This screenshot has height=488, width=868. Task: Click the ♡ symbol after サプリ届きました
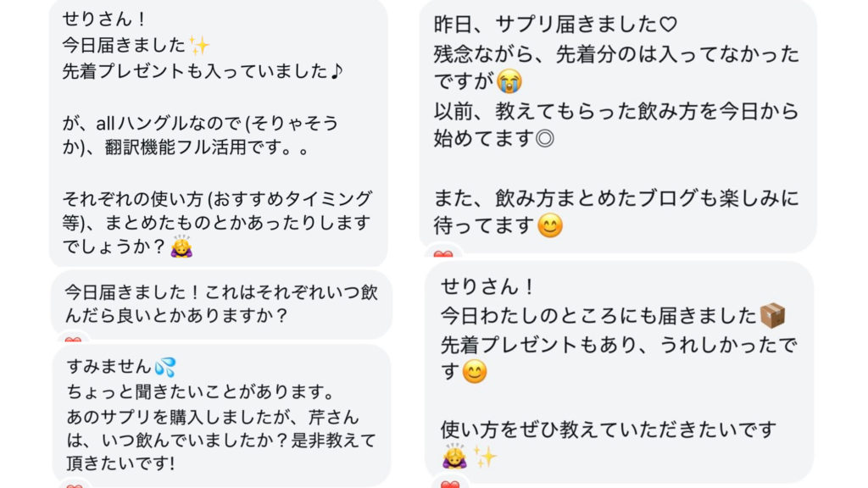pos(669,25)
